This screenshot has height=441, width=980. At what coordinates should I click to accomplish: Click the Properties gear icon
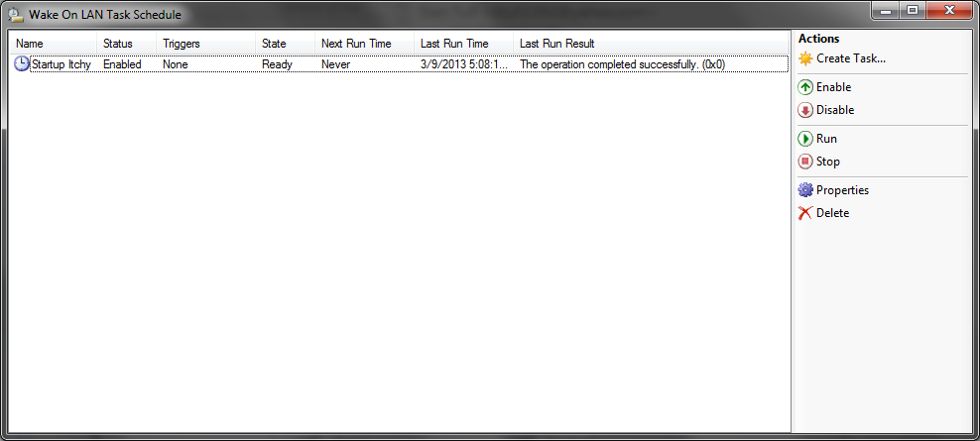tap(805, 190)
